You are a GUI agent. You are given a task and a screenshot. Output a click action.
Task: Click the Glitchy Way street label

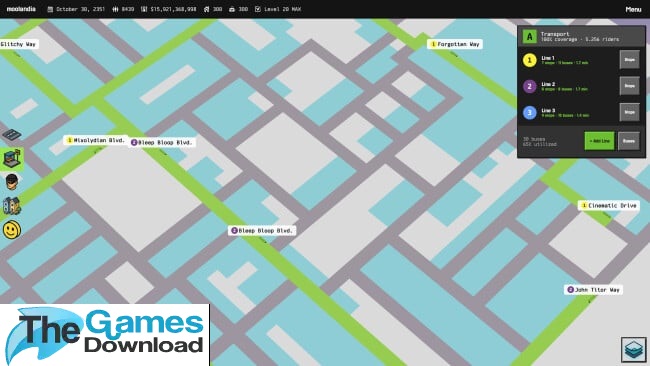[18, 44]
